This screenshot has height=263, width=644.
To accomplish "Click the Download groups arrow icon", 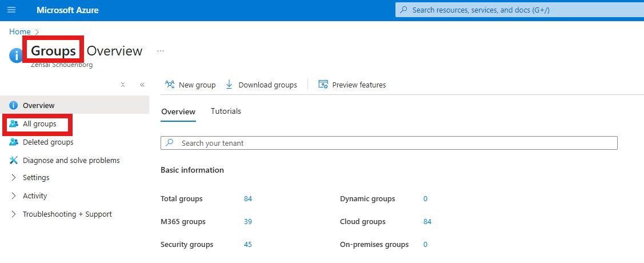I will tap(229, 85).
